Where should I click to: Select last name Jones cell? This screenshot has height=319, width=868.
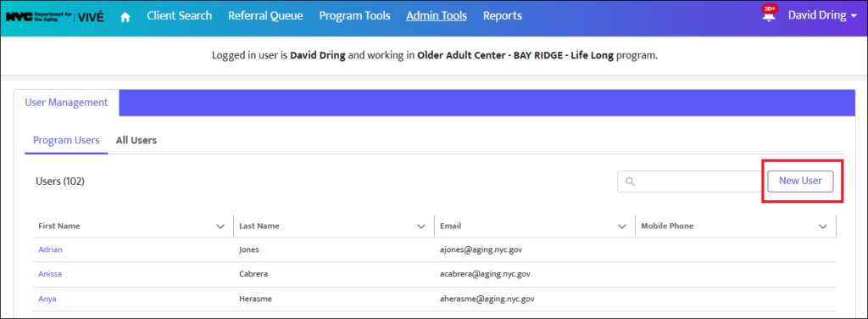tap(249, 249)
